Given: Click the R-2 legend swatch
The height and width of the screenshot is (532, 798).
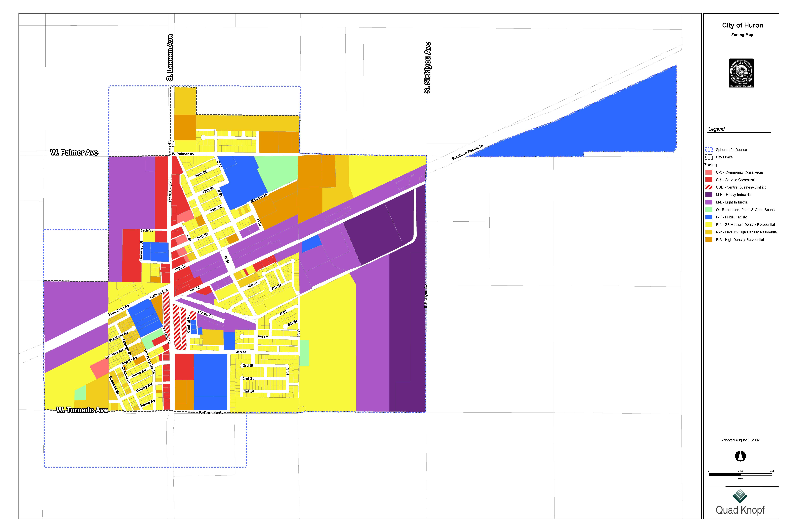Looking at the screenshot, I should (709, 232).
